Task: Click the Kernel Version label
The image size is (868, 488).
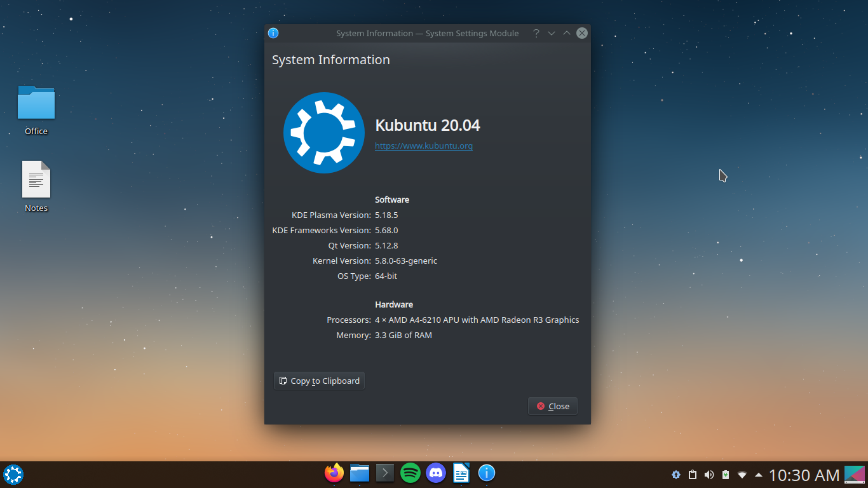Action: coord(342,261)
